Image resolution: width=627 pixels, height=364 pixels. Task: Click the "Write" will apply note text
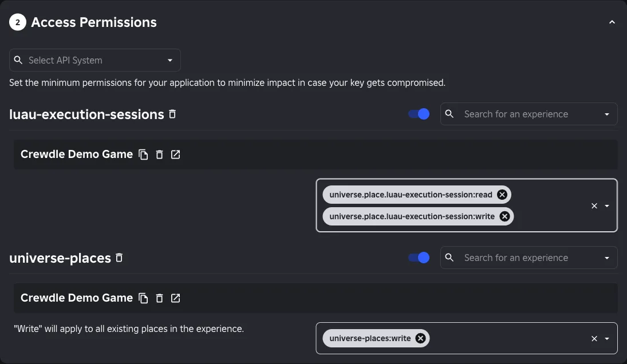[129, 329]
